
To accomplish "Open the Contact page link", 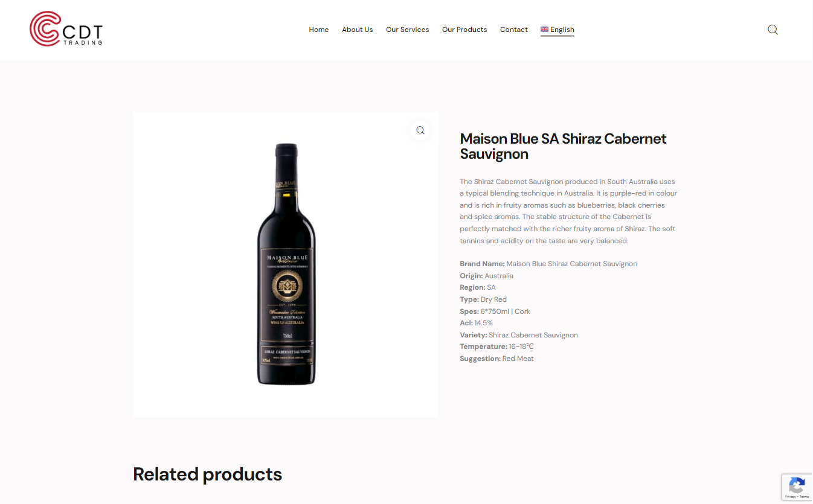I will 514,30.
